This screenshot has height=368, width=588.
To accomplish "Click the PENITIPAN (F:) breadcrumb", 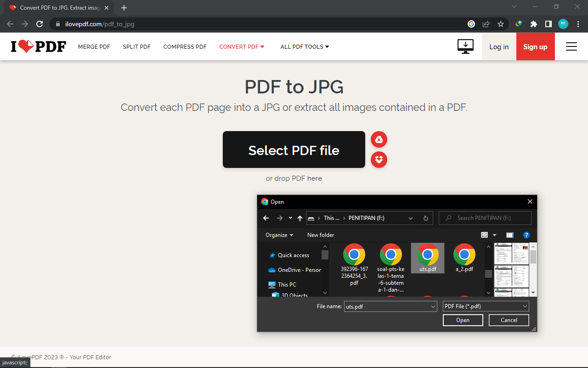I will coord(366,218).
